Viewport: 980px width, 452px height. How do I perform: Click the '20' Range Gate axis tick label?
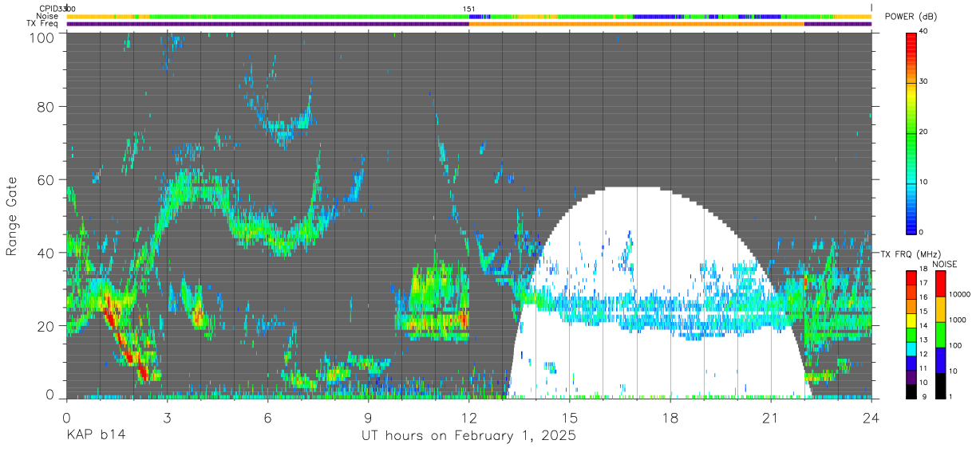[x=45, y=325]
